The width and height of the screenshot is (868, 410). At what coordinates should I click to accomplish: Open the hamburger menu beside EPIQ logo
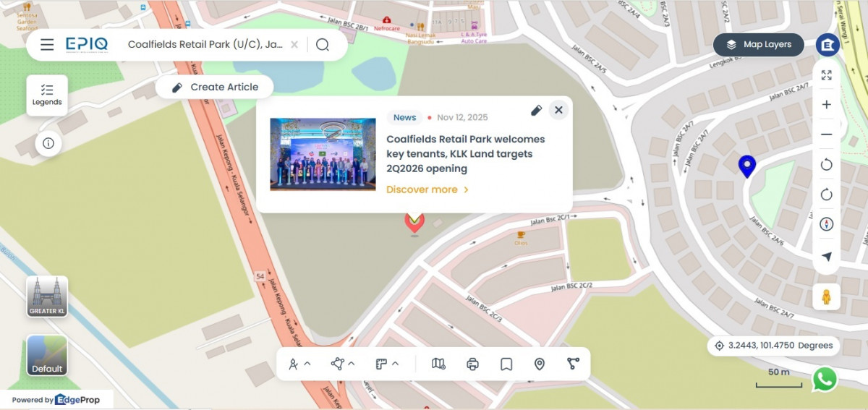[x=47, y=45]
